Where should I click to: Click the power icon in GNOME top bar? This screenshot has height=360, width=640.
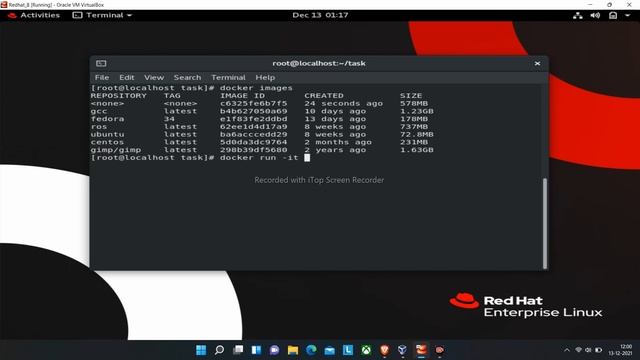613,16
